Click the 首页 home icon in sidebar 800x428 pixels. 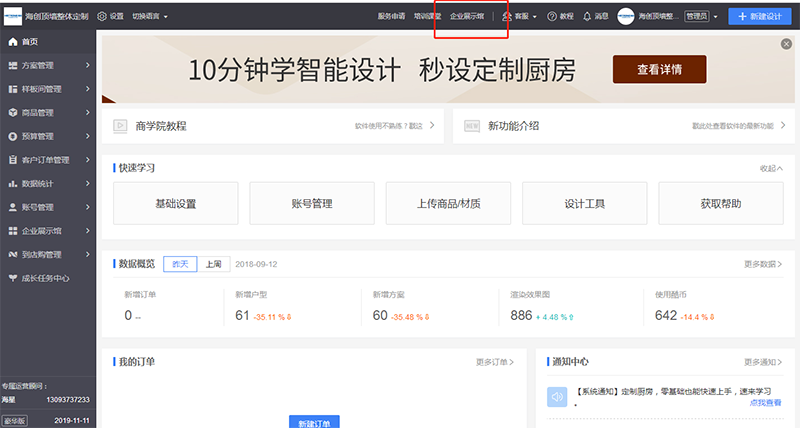coord(12,41)
